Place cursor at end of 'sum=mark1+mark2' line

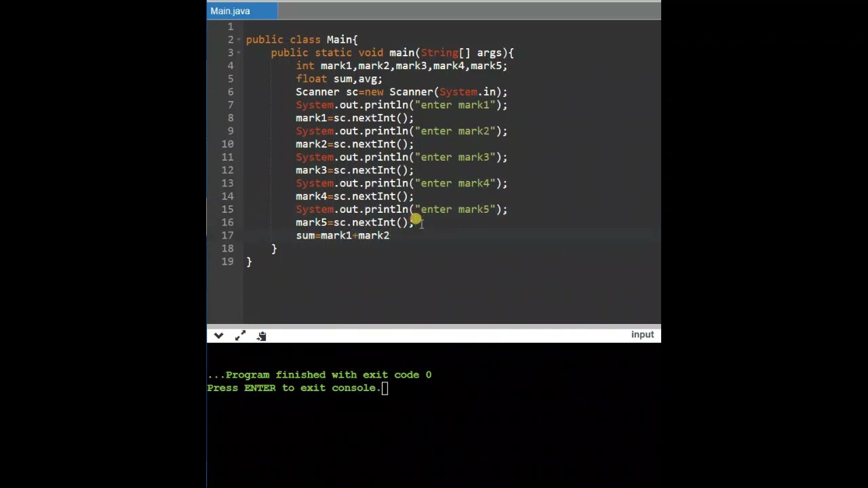coord(390,235)
